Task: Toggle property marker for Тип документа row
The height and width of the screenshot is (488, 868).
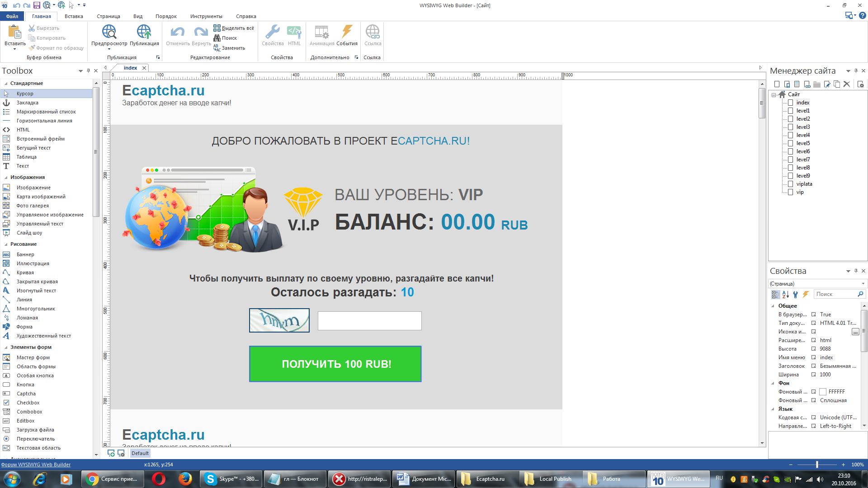Action: (x=814, y=323)
